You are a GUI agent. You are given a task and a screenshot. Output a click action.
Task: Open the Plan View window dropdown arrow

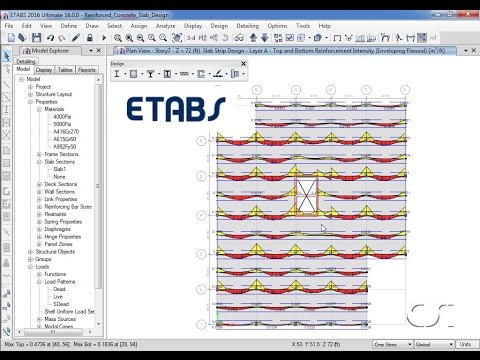pos(466,50)
